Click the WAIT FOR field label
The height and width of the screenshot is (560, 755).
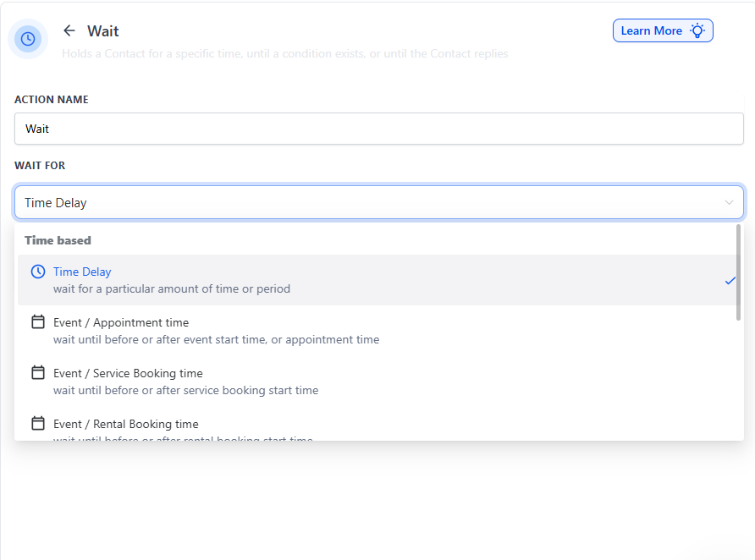(40, 166)
